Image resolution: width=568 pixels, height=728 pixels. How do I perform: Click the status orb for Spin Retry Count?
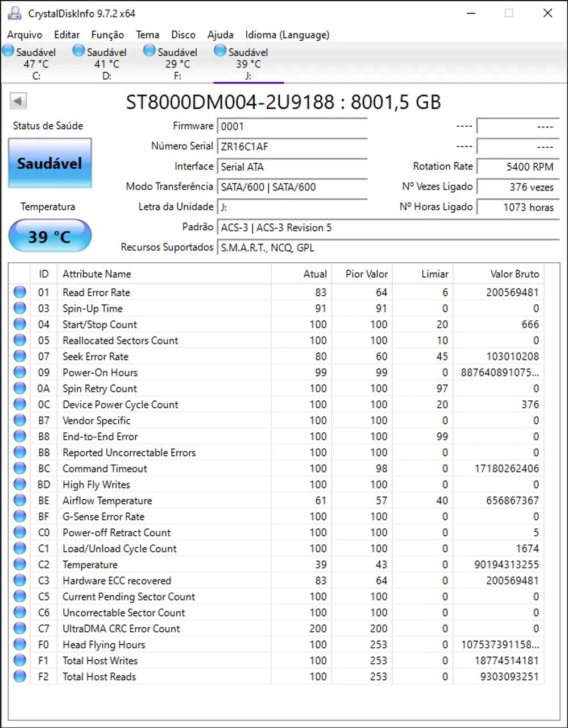(x=20, y=388)
